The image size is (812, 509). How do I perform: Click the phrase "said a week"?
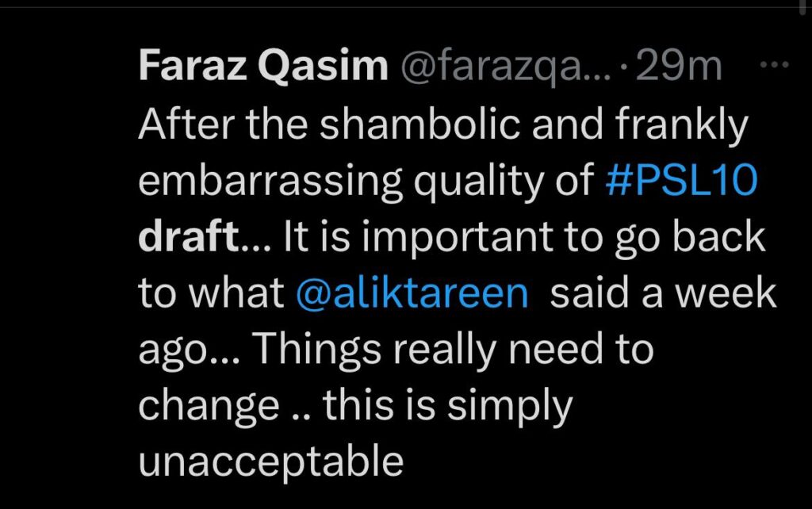click(663, 294)
